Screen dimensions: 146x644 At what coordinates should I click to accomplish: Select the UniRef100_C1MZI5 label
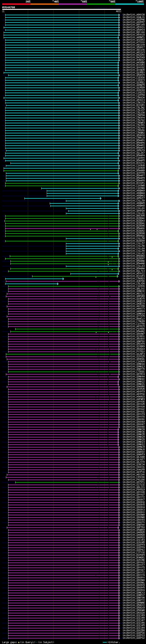click(134, 93)
